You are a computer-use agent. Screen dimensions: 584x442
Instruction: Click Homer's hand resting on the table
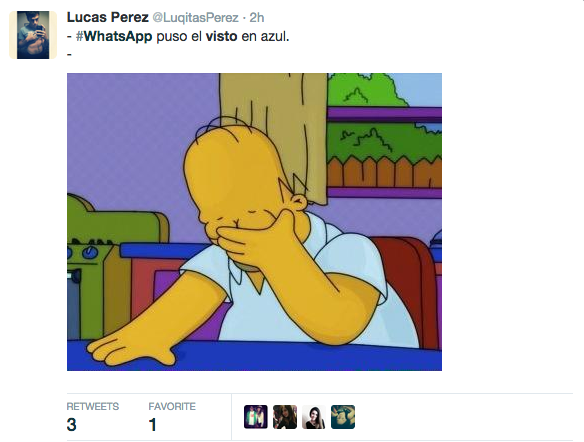[x=130, y=348]
